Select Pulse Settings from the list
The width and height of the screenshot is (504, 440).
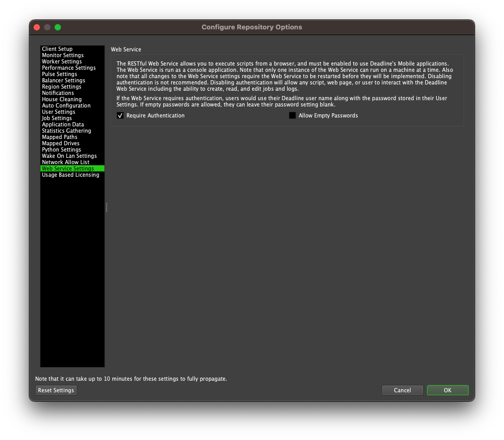tap(59, 73)
